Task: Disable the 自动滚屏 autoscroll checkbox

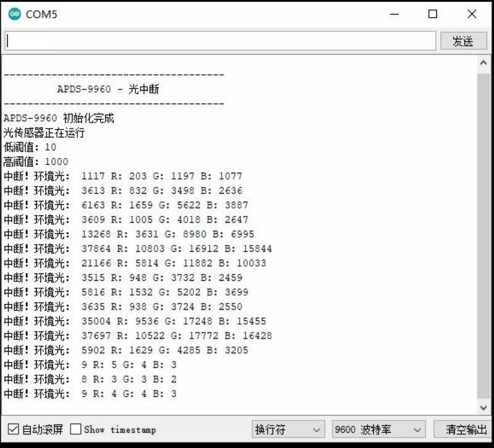Action: coord(13,429)
